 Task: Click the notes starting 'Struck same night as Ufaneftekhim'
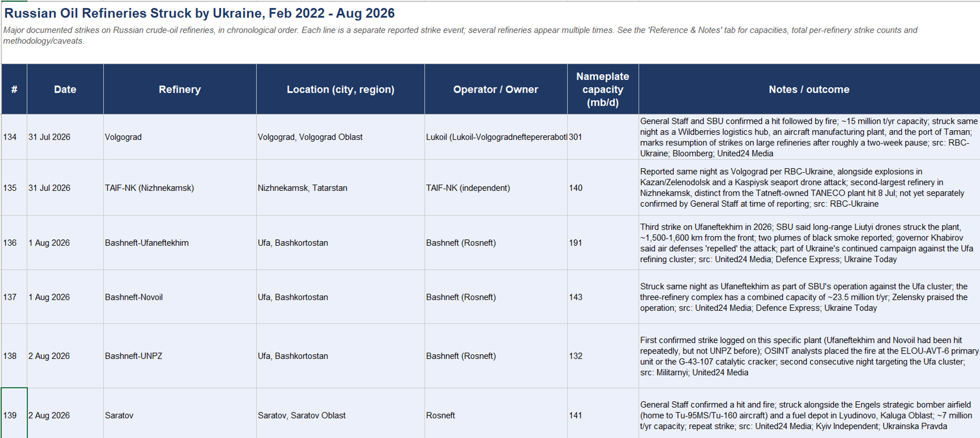(809, 297)
